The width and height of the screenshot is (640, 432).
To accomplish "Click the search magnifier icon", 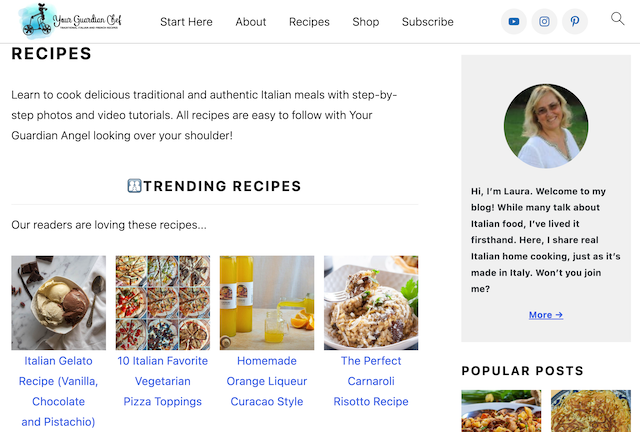I will 617,19.
